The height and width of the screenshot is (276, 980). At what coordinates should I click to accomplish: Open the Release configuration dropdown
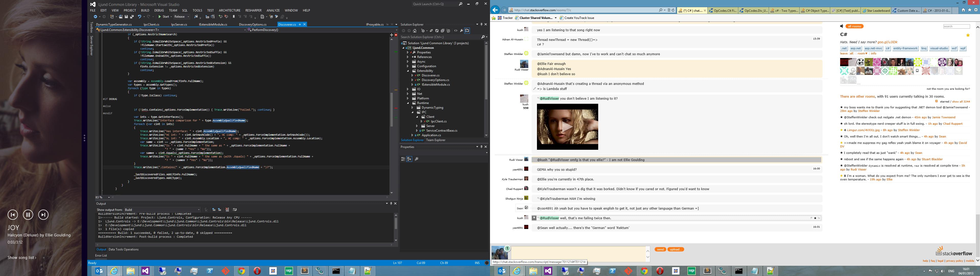pos(182,17)
